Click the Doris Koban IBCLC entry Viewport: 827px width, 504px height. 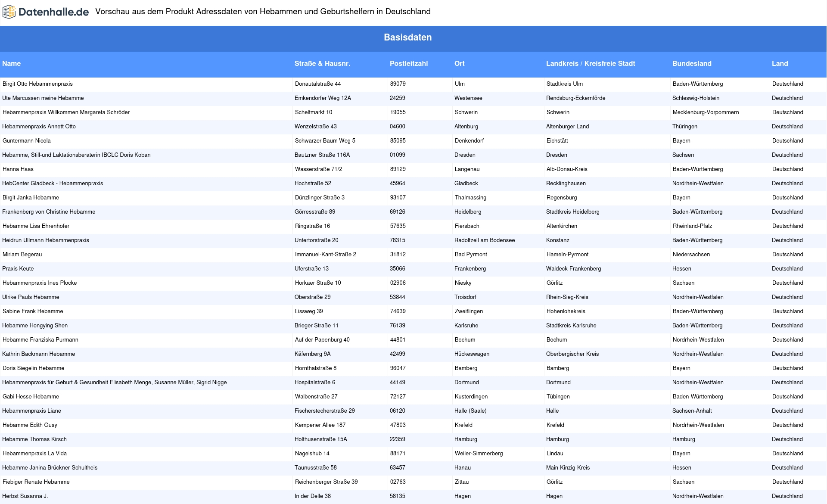[76, 155]
